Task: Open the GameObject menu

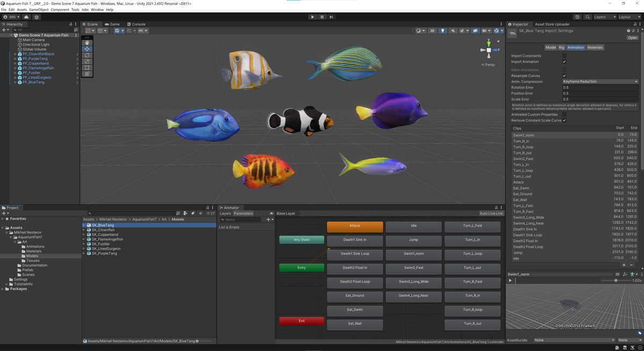Action: (x=39, y=10)
